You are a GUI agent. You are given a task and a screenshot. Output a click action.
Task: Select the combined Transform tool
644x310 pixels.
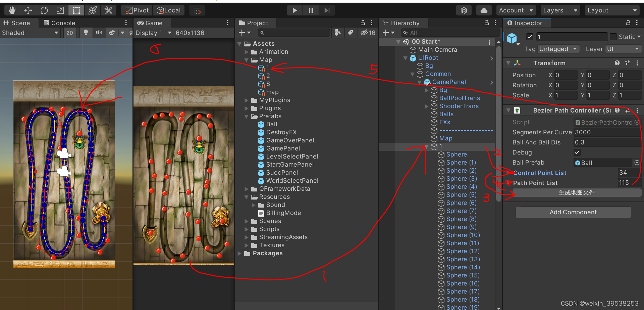(x=93, y=10)
